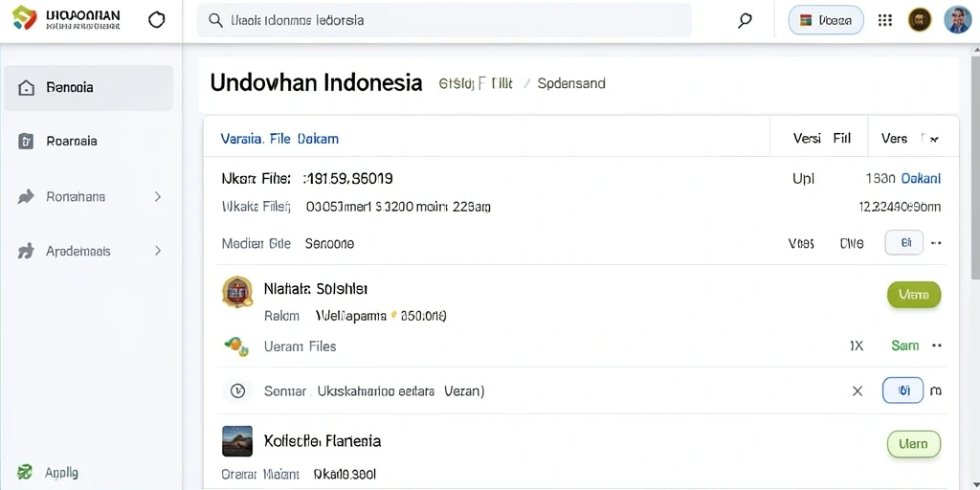This screenshot has width=980, height=490.
Task: Click the Vers column tab
Action: pos(894,139)
